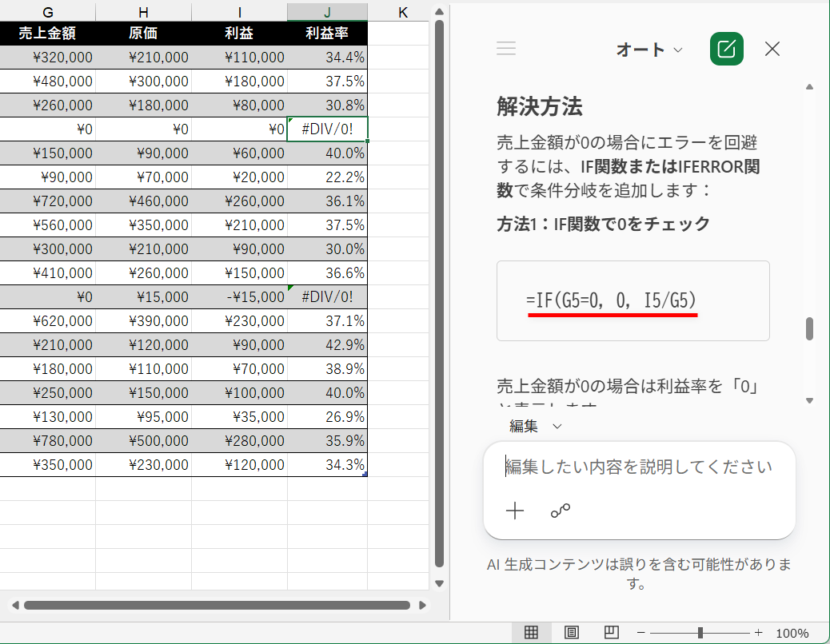The height and width of the screenshot is (644, 830).
Task: Click the cell showing ¥460,000
Action: click(143, 201)
